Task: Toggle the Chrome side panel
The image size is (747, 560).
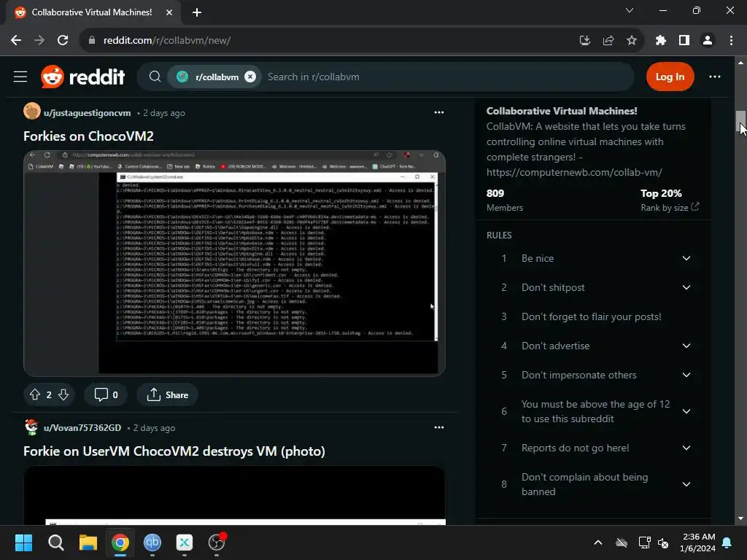Action: click(x=684, y=41)
